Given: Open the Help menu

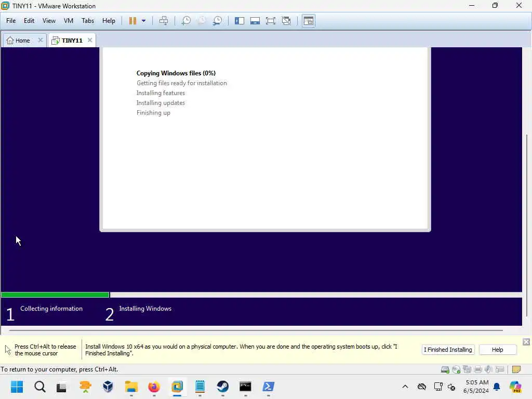Looking at the screenshot, I should coord(109,21).
